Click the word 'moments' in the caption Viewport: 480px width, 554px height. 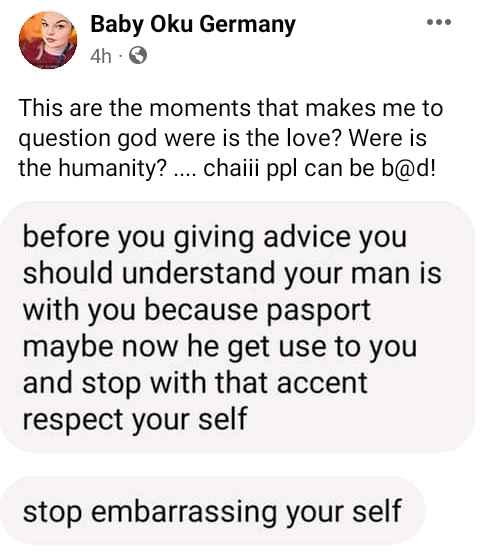tap(200, 108)
